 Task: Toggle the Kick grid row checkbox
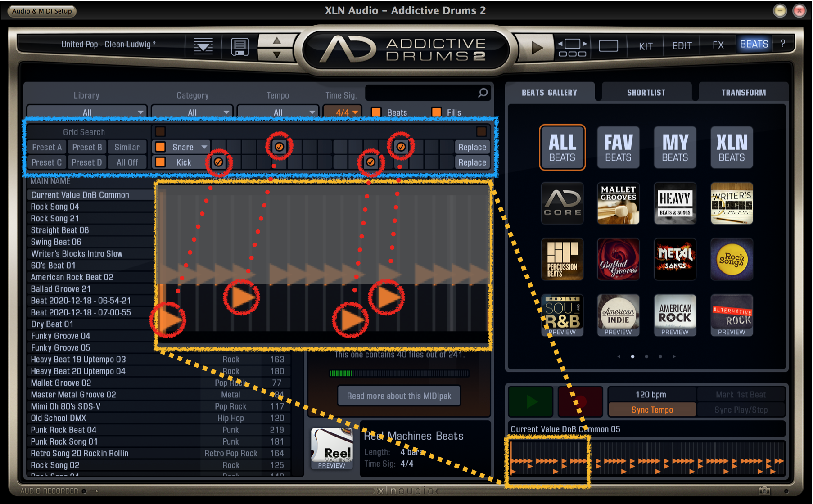pyautogui.click(x=160, y=162)
